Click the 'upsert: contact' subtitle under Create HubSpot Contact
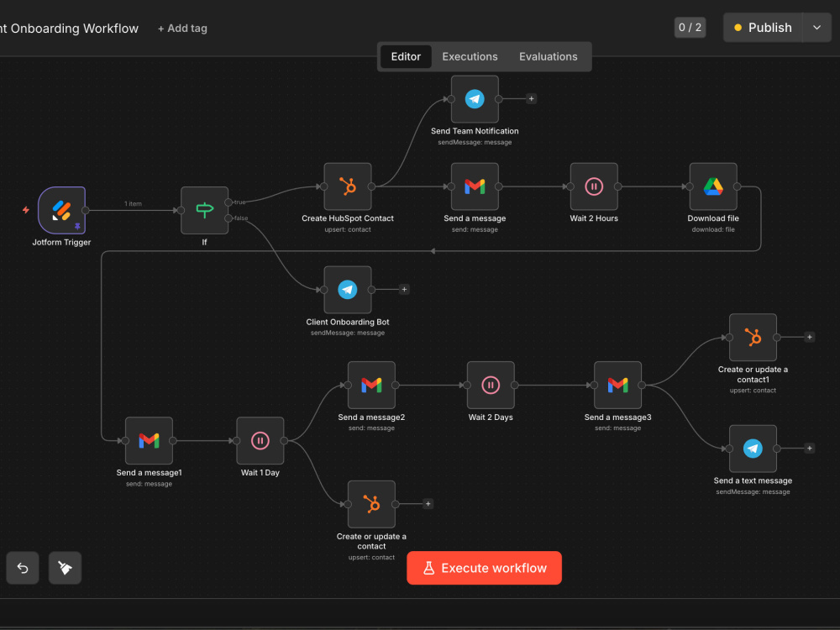The height and width of the screenshot is (630, 840). pos(348,229)
